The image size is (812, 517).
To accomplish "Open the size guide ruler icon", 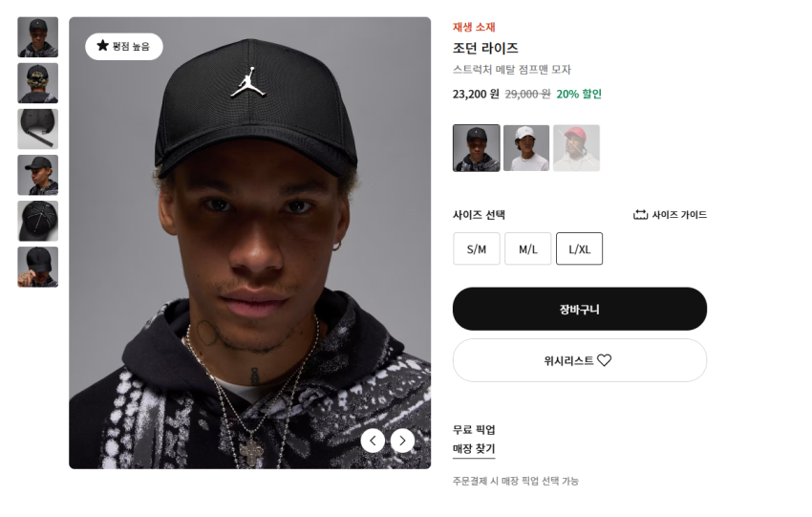I will tap(641, 215).
